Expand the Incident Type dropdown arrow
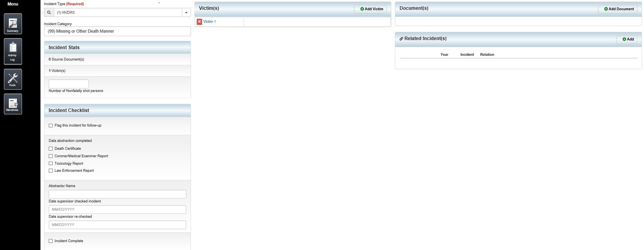Screen dimensions: 644x250 click(186, 13)
